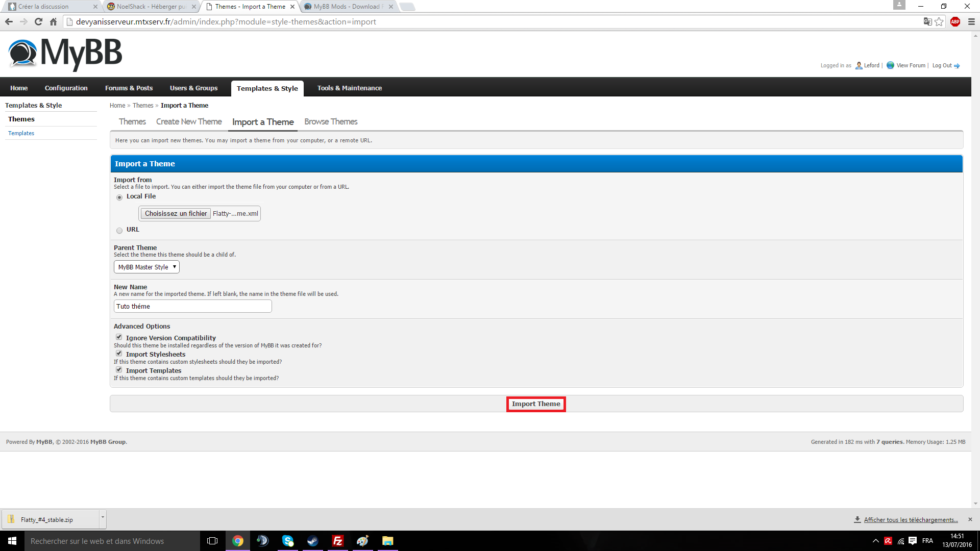Viewport: 980px width, 551px height.
Task: Click the View Forum globe icon
Action: (890, 65)
